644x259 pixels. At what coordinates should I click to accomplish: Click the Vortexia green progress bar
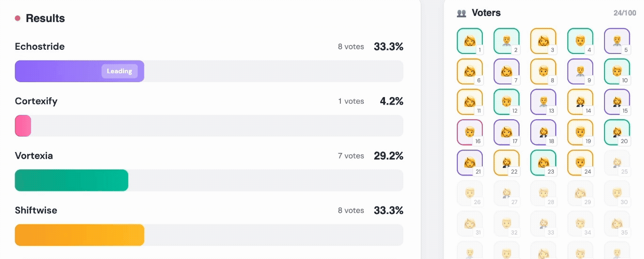(71, 180)
